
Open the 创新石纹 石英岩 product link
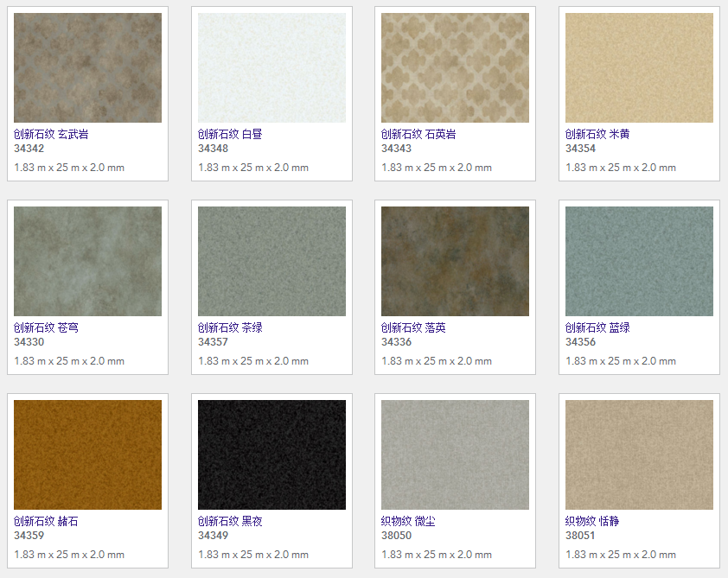coord(418,134)
